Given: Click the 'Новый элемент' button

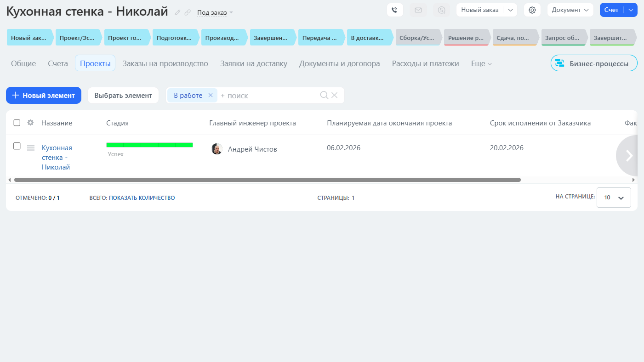Looking at the screenshot, I should click(x=44, y=96).
